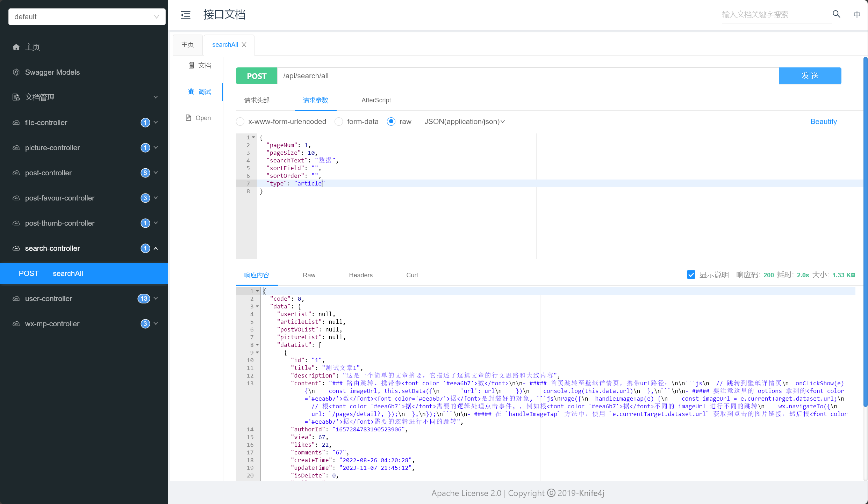Click the response code 200 value
This screenshot has height=504, width=868.
[x=768, y=275]
